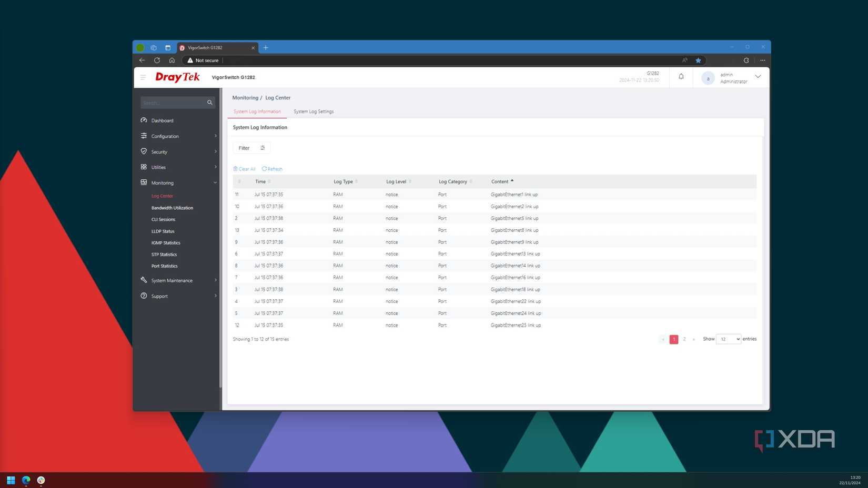This screenshot has height=488, width=868.
Task: Click the notification bell icon
Action: pos(681,77)
